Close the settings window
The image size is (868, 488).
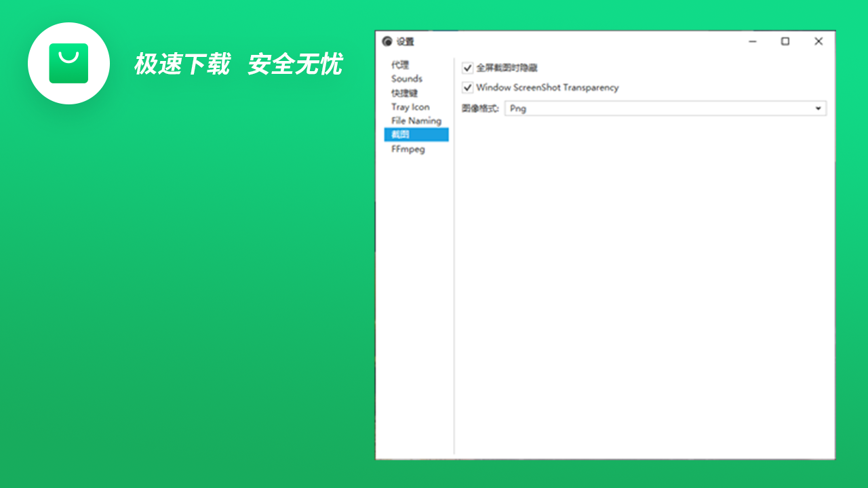[818, 41]
